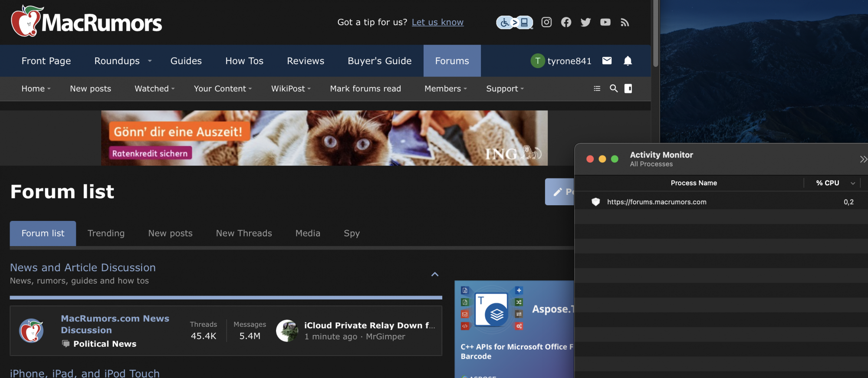Click the MacRumors logo
868x378 pixels.
pyautogui.click(x=86, y=21)
